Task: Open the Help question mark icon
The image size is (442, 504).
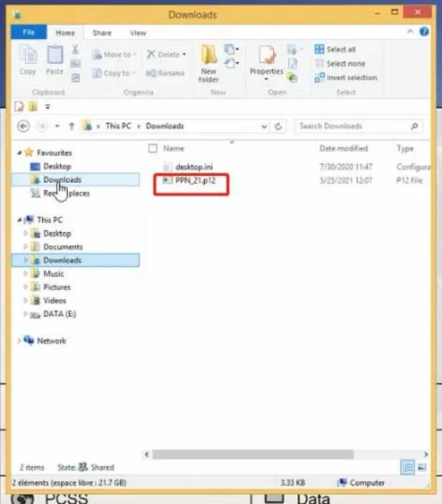Action: [x=424, y=32]
